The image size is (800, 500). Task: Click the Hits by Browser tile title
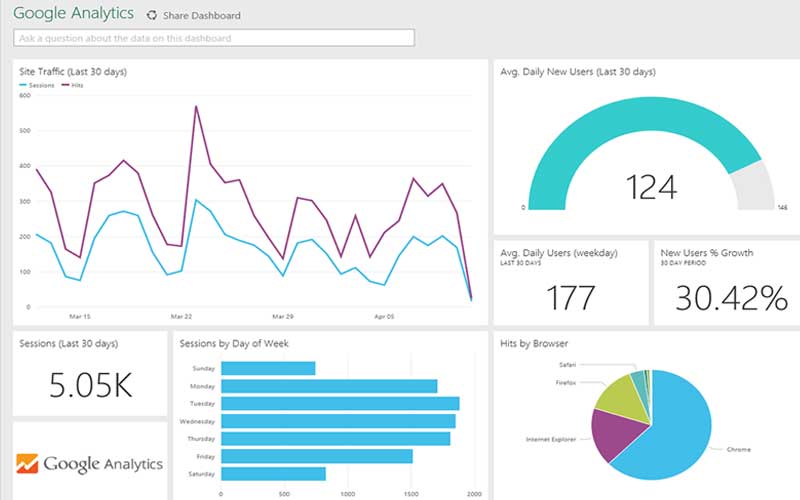[x=534, y=344]
